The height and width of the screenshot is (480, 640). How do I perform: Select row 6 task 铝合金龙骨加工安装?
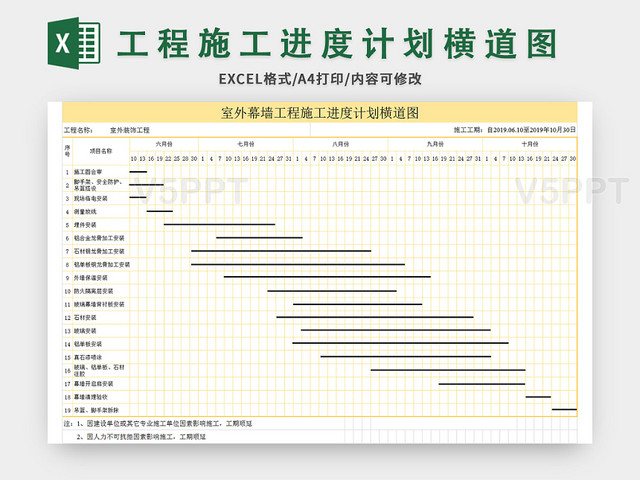tap(99, 238)
